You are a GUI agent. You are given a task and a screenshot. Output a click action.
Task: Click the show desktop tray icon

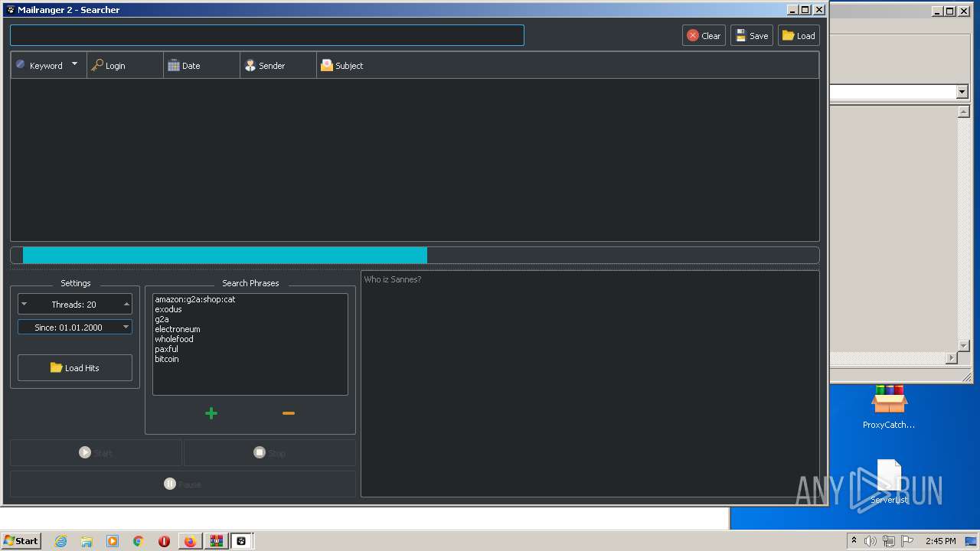tap(972, 541)
